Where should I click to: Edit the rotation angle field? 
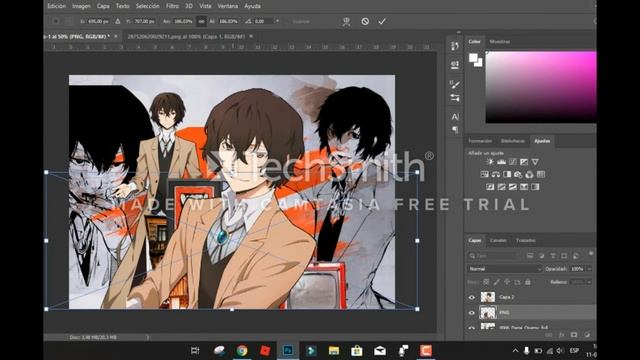[x=263, y=21]
